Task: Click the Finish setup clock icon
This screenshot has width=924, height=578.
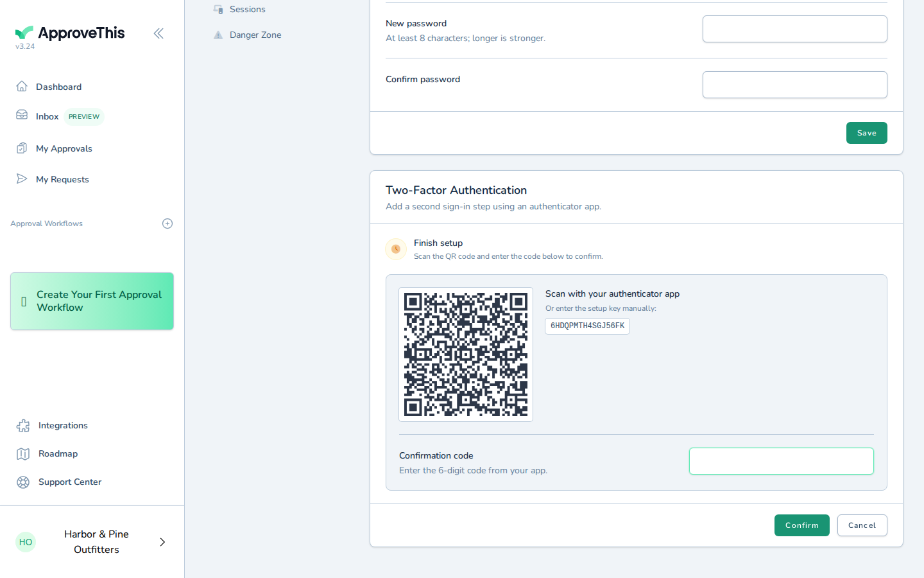Action: coord(396,249)
